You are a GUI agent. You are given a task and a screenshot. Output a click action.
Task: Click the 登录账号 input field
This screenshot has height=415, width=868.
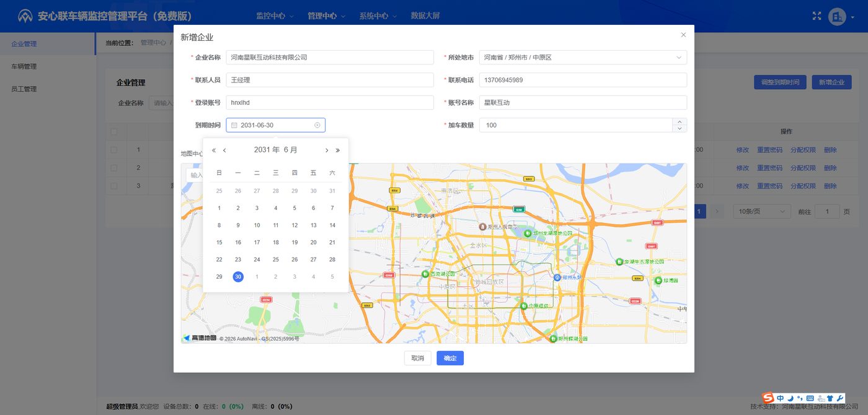[x=330, y=103]
